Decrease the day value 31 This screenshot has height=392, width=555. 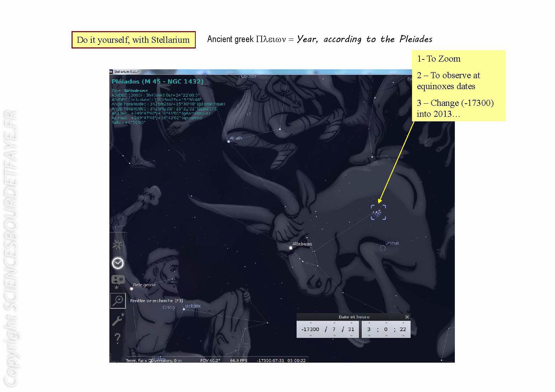click(x=351, y=336)
